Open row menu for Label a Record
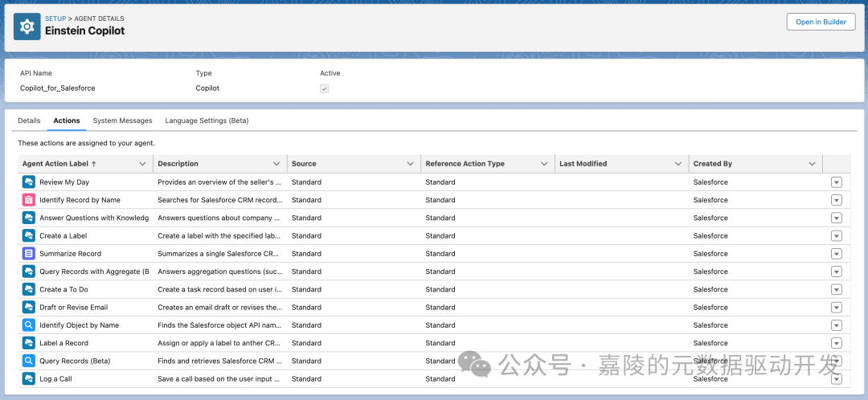 click(837, 344)
